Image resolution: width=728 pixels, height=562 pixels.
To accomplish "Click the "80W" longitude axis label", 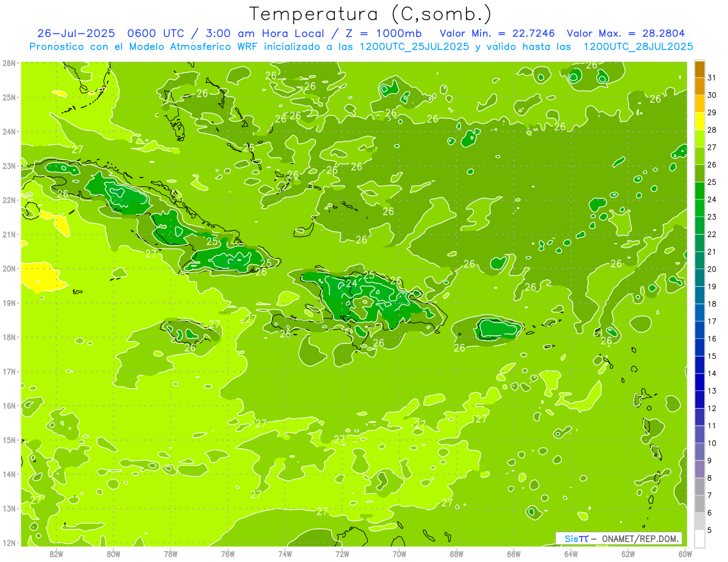I will tap(113, 554).
